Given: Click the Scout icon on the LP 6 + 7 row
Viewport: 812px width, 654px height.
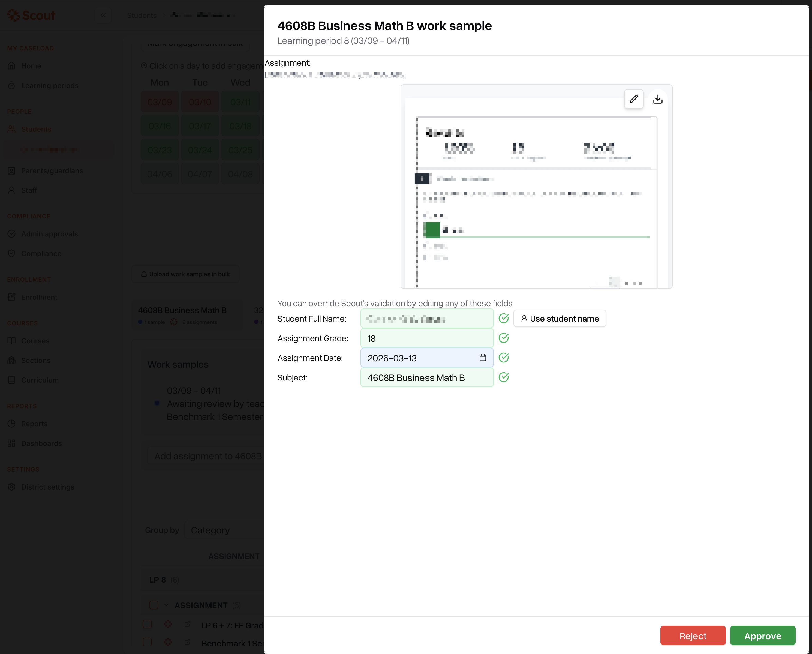Looking at the screenshot, I should tap(168, 624).
